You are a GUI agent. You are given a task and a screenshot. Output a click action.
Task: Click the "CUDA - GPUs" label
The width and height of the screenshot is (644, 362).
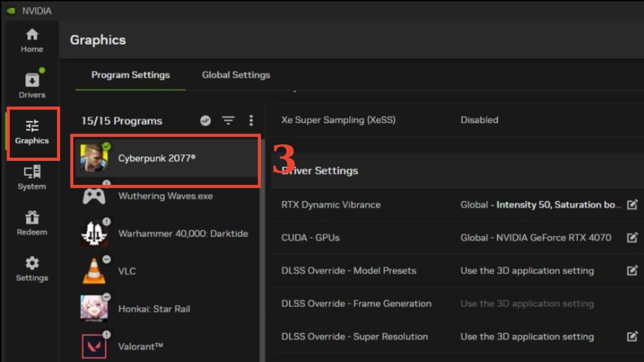(311, 237)
